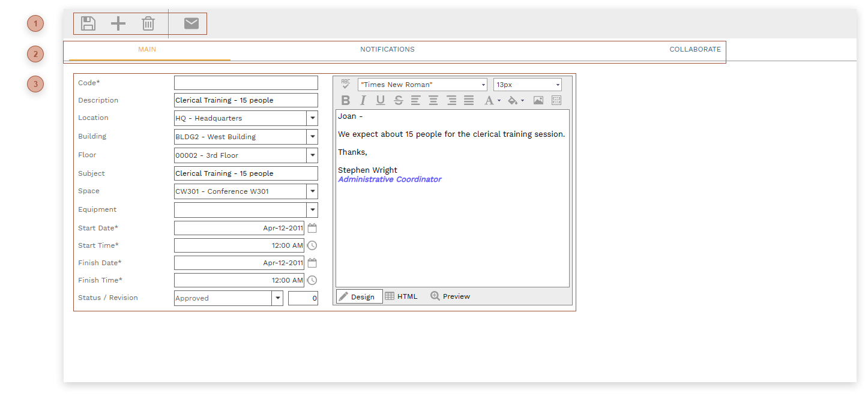Image resolution: width=868 pixels, height=396 pixels.
Task: Switch to the Notifications tab
Action: point(387,50)
